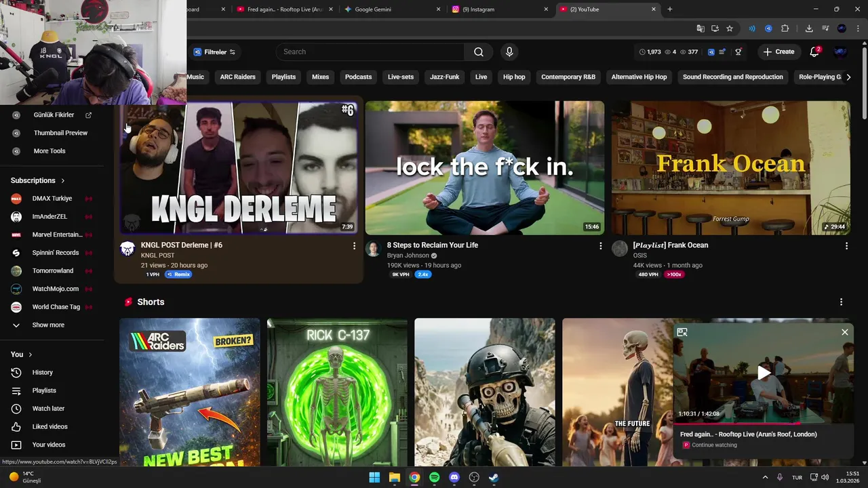Click the Create button
This screenshot has height=488, width=868.
[778, 52]
